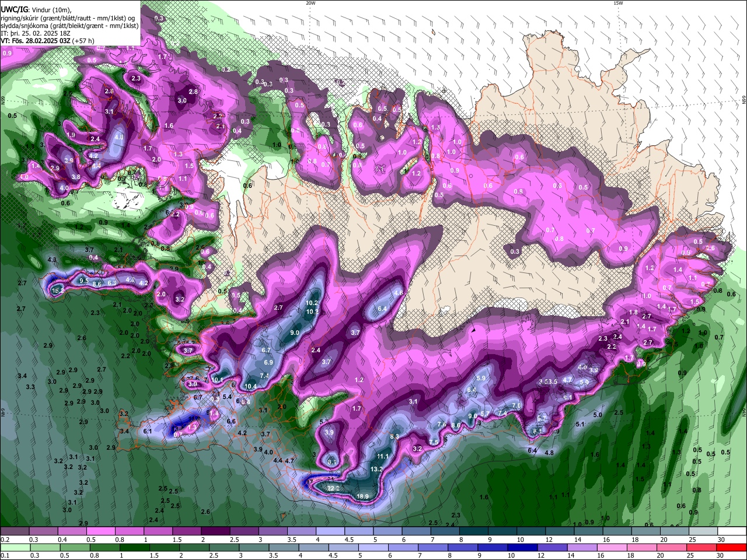
Task: Click the 18.9 precipitation value
Action: click(362, 496)
